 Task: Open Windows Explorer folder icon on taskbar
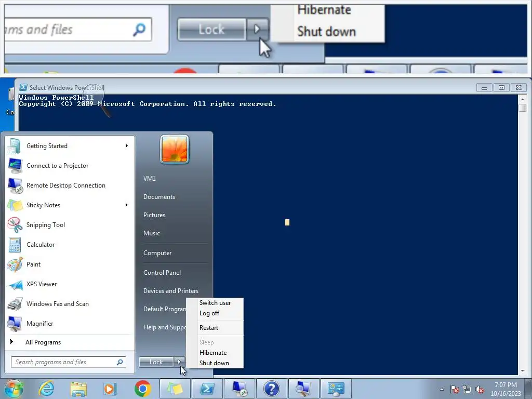pos(78,389)
